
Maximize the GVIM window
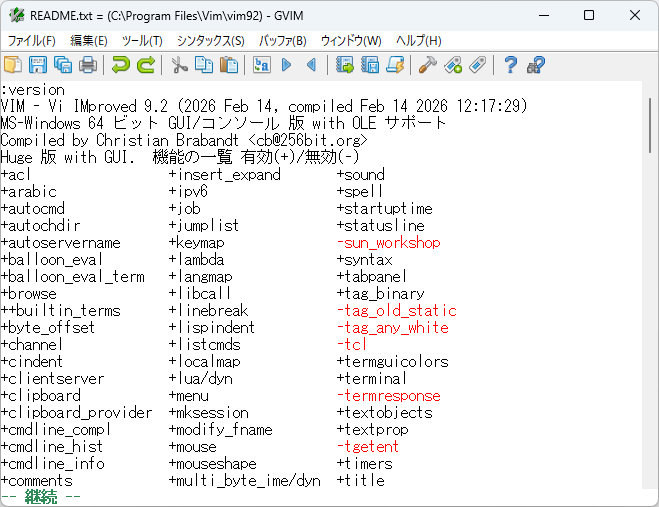[x=589, y=16]
